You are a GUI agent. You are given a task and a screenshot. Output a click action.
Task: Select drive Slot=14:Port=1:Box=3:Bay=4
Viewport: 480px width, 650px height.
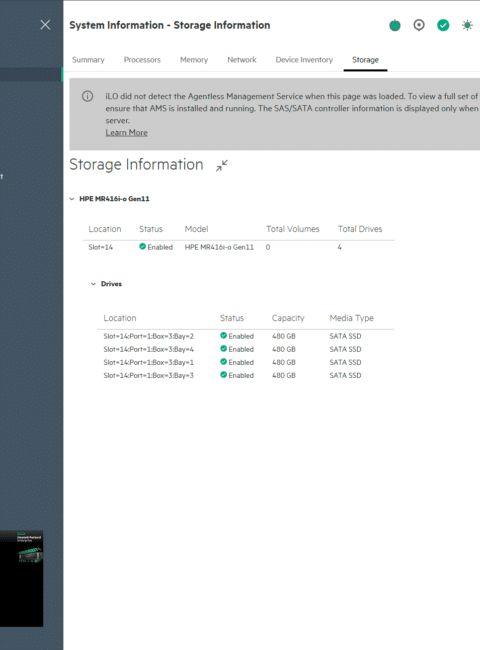pyautogui.click(x=148, y=349)
